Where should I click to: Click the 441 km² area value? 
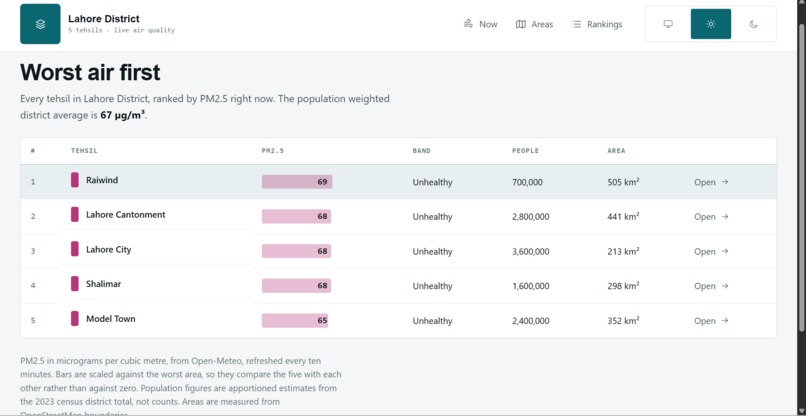point(623,216)
